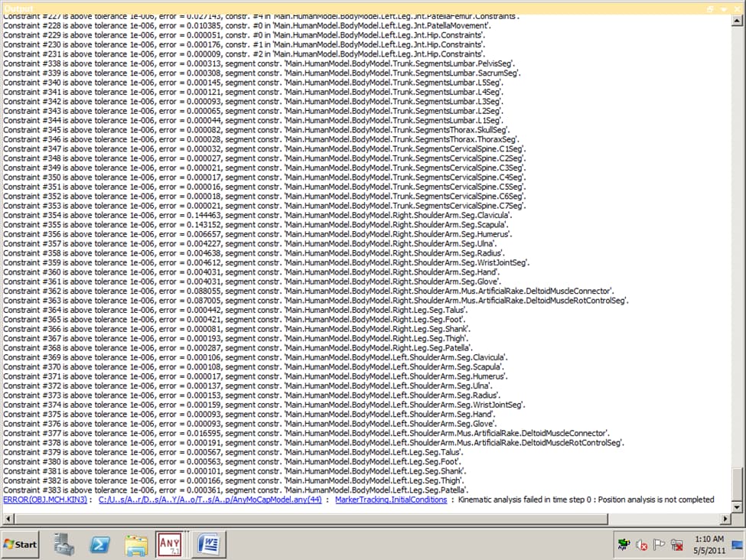746x560 pixels.
Task: Open the ERROR(OBJ.MCH.KIN3) link
Action: [x=45, y=500]
